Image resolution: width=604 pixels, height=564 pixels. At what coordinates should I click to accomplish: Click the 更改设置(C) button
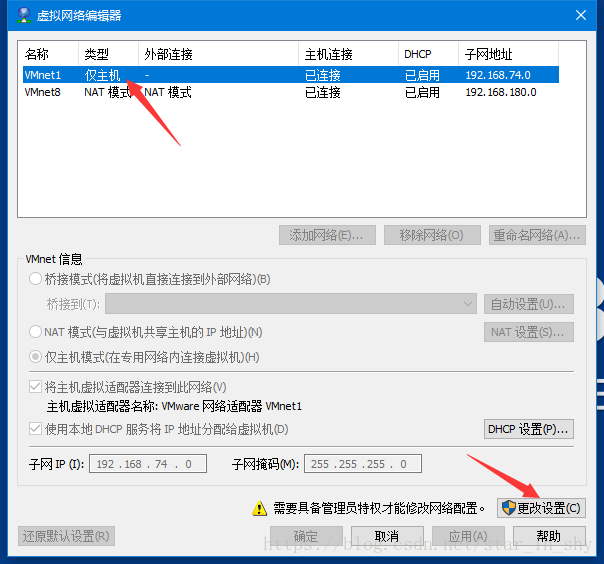coord(541,508)
